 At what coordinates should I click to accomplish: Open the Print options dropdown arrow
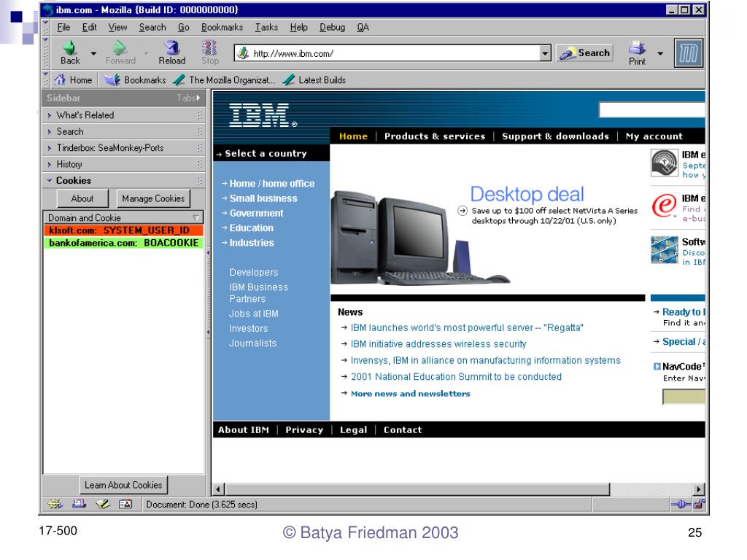pyautogui.click(x=659, y=53)
